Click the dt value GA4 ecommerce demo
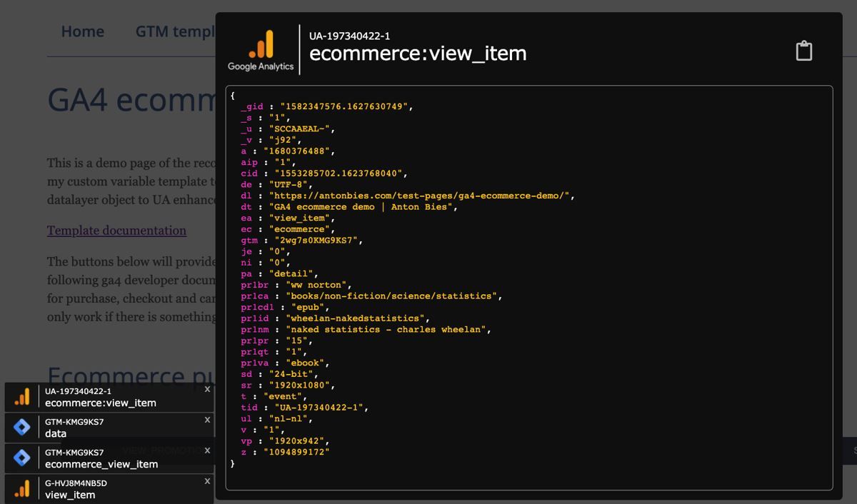Screen dimensions: 857x504 361,207
